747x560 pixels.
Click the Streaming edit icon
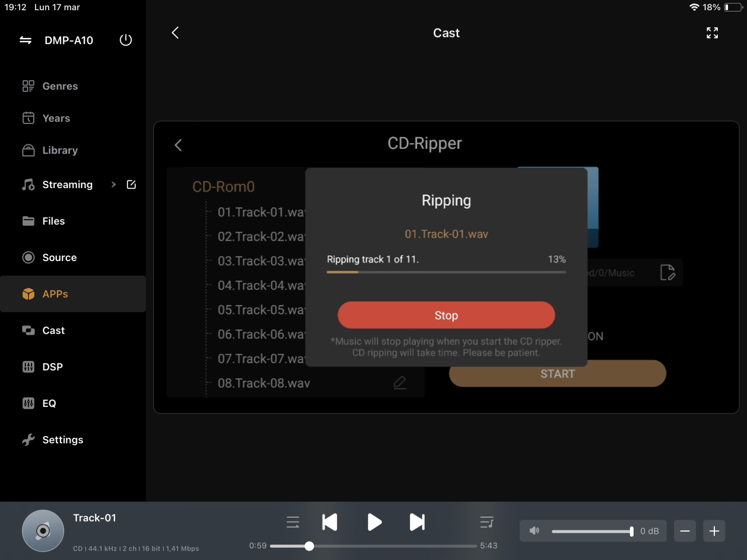131,185
